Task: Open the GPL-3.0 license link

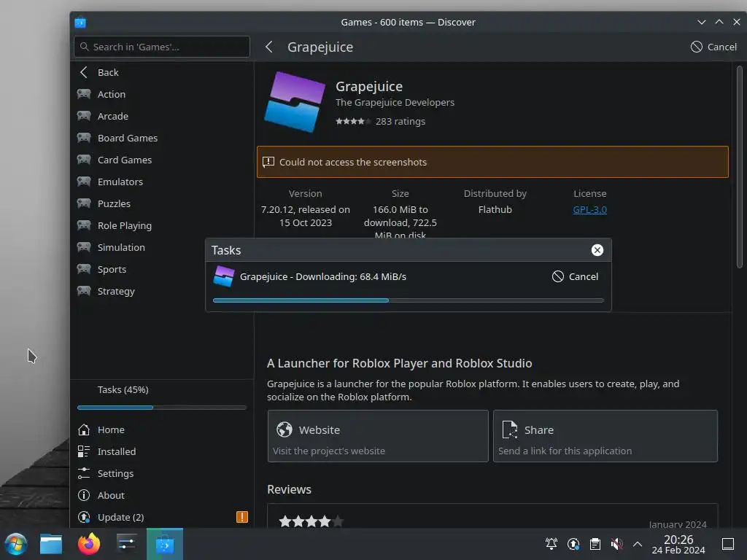Action: pos(589,209)
